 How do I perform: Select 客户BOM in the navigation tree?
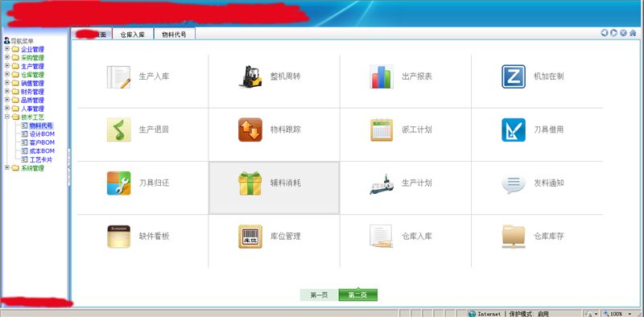point(43,142)
